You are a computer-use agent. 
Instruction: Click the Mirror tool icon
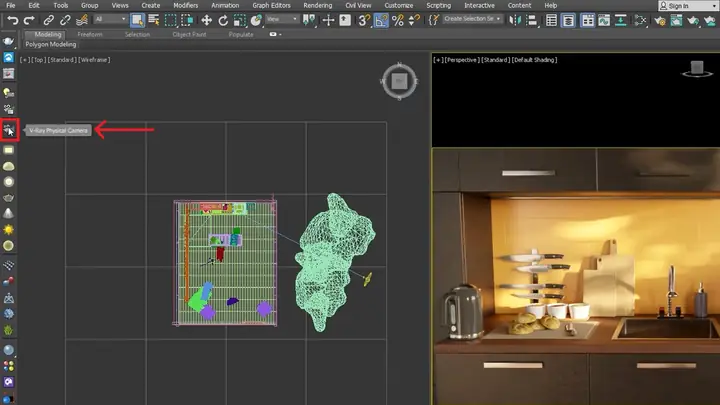point(515,20)
